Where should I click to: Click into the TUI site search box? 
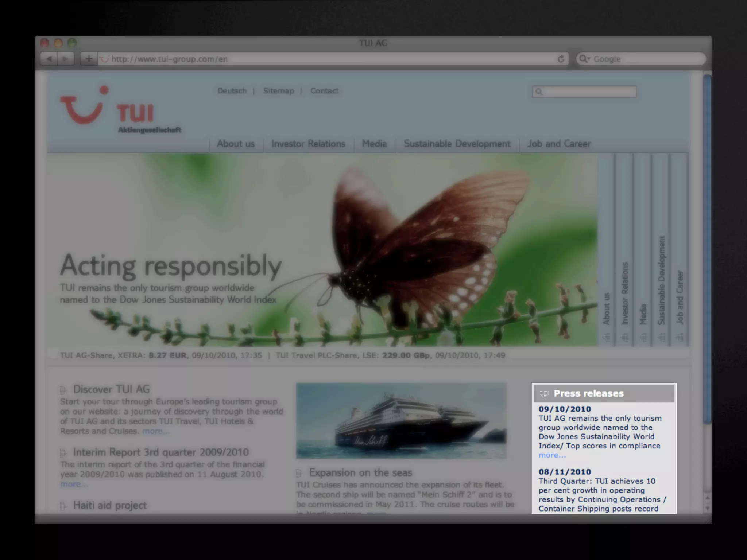(x=584, y=92)
